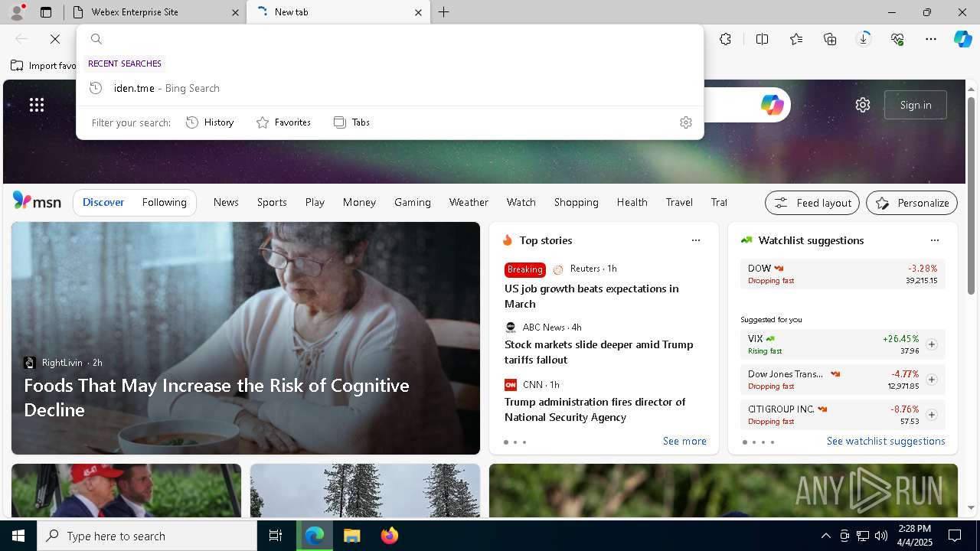Open Foods That May Increase Risk article
The height and width of the screenshot is (551, 980).
(x=217, y=397)
